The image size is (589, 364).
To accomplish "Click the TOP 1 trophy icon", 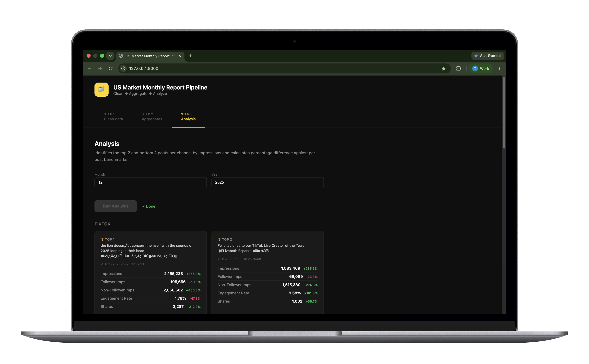I will 102,239.
